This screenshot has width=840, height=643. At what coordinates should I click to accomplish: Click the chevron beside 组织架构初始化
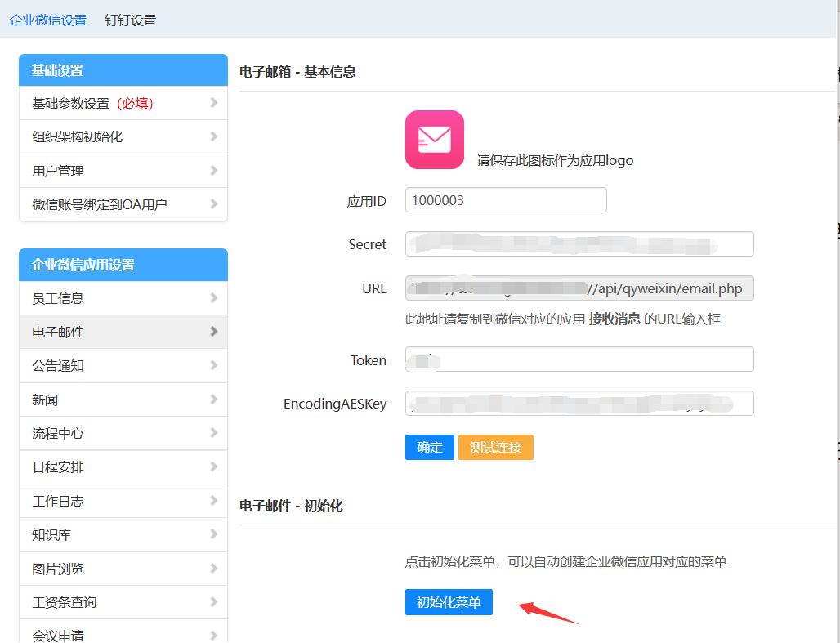[x=214, y=136]
